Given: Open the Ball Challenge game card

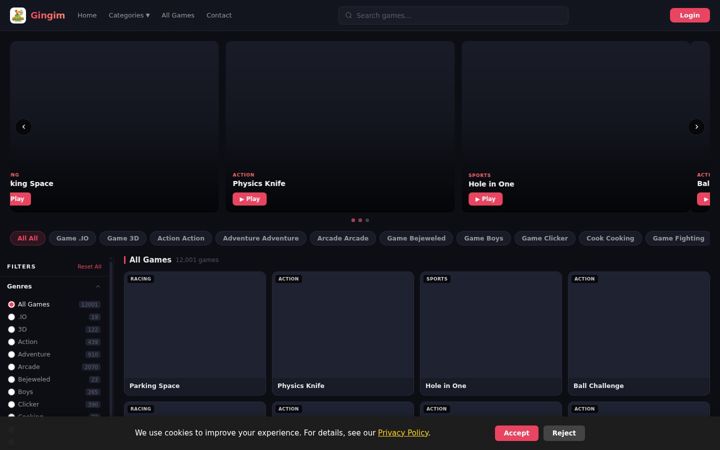Looking at the screenshot, I should click(639, 333).
